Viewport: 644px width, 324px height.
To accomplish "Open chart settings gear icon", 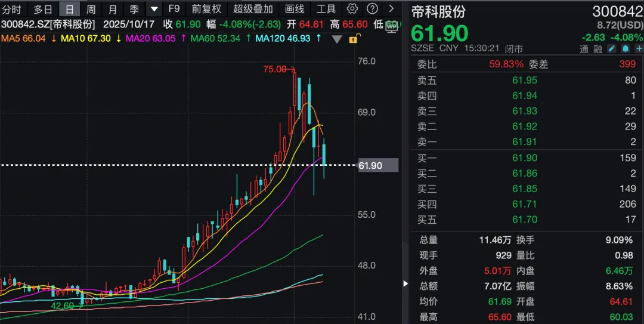I will tap(352, 9).
